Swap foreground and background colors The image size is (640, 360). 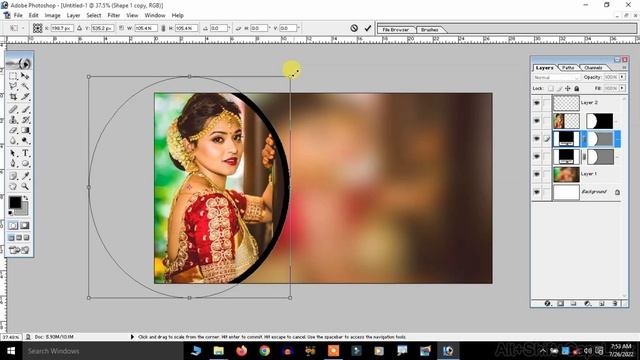[x=26, y=198]
